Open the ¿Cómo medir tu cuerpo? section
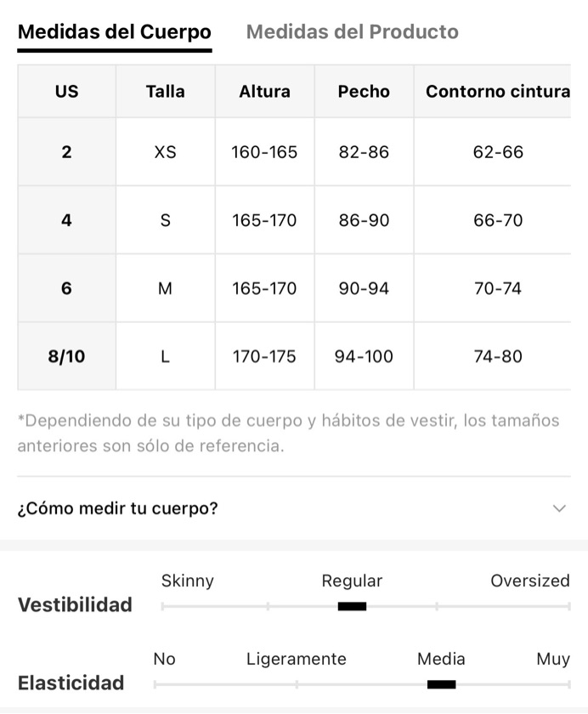 pos(294,508)
